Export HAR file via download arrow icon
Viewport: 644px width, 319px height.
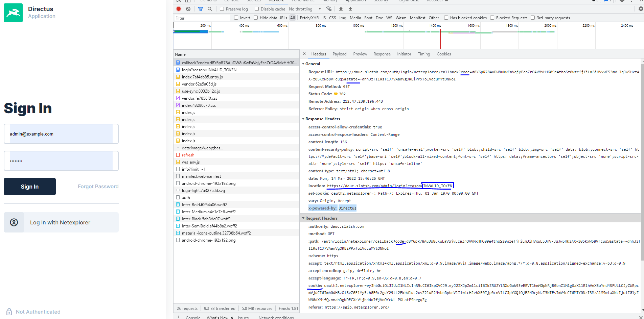tap(350, 8)
